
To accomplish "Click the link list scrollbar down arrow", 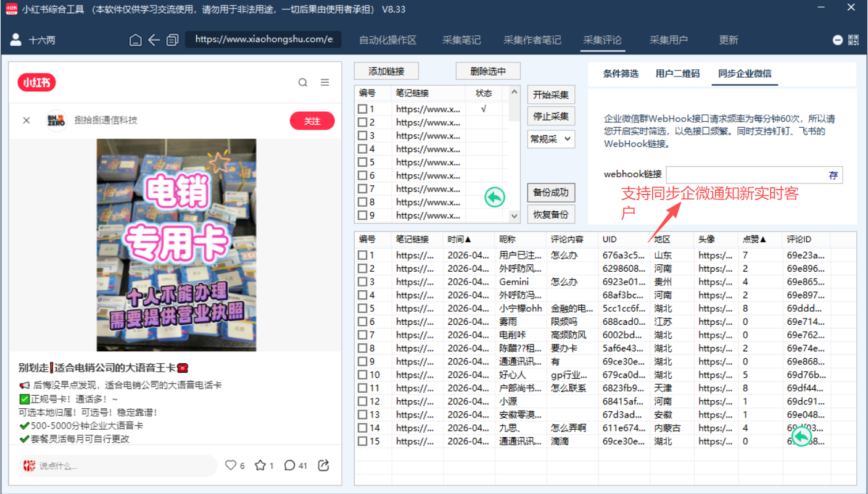I will point(515,216).
